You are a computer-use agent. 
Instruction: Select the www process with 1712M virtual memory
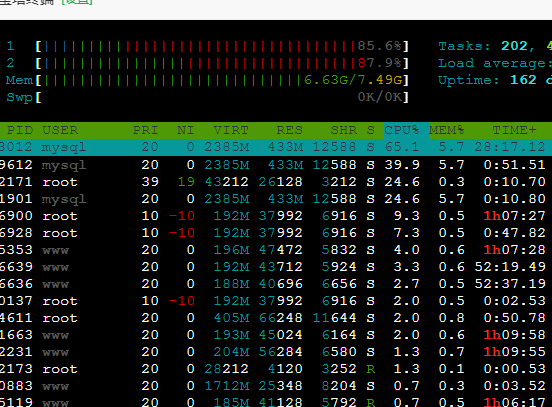click(276, 386)
